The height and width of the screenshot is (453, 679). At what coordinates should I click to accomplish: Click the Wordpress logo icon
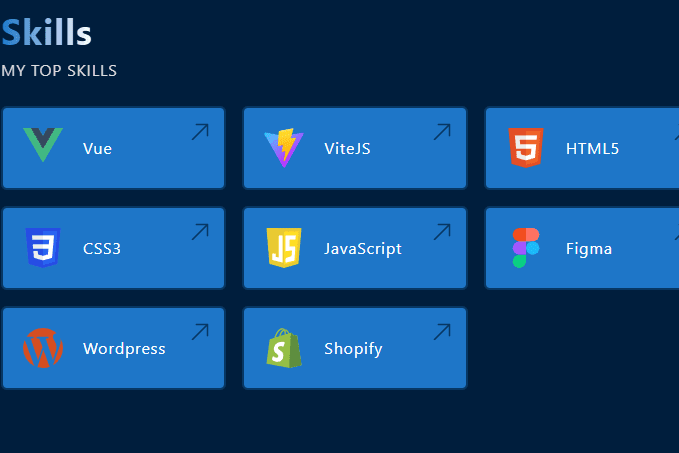43,348
